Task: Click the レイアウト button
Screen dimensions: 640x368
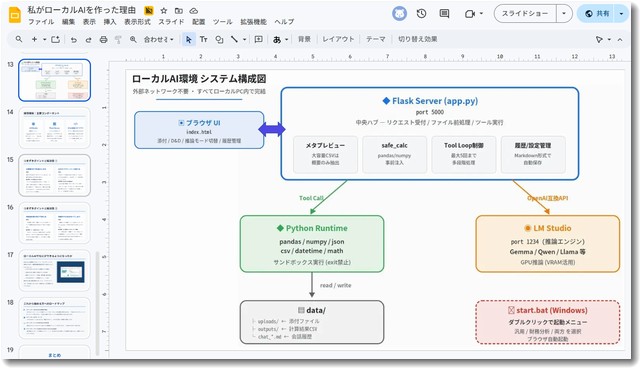Action: coord(338,39)
